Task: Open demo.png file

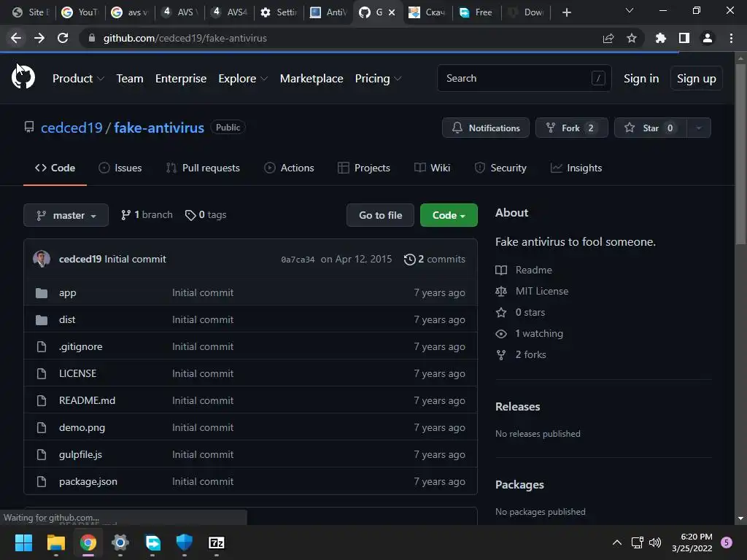Action: (x=82, y=427)
